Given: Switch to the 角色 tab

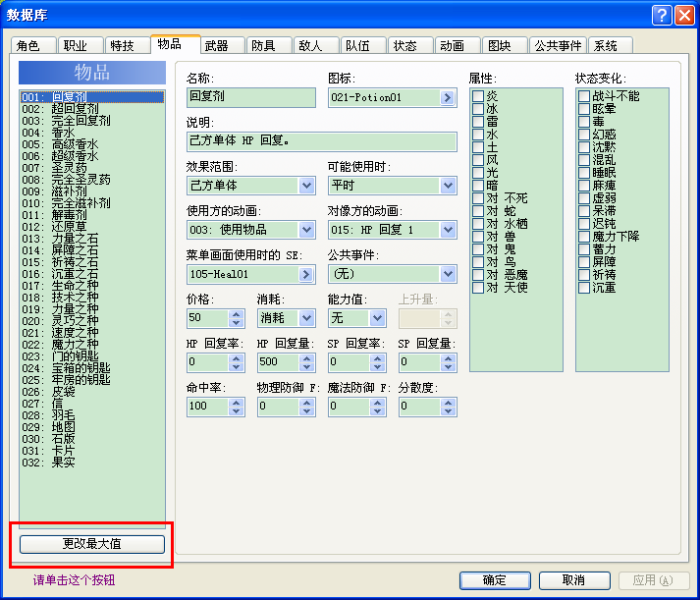Looking at the screenshot, I should pos(33,45).
